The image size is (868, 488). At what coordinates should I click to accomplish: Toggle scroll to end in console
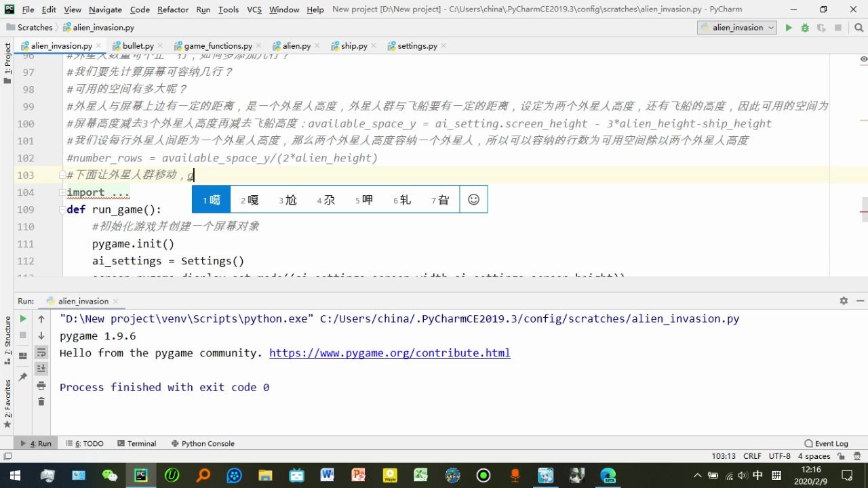tap(41, 368)
